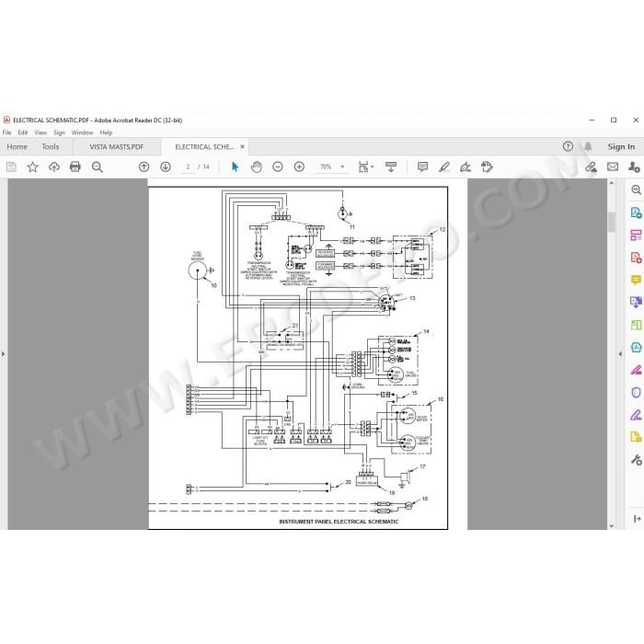Open the yellow Send for comments tool
The width and height of the screenshot is (644, 644).
coord(636,437)
